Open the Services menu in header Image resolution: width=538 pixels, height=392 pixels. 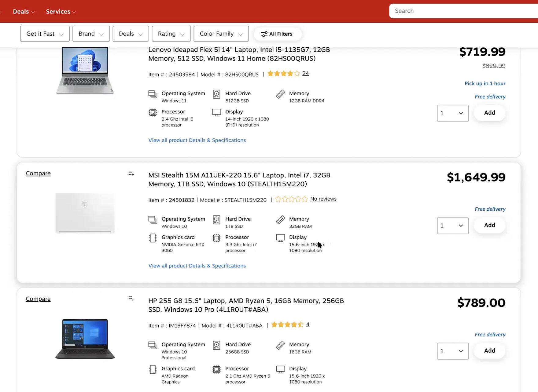pyautogui.click(x=61, y=12)
